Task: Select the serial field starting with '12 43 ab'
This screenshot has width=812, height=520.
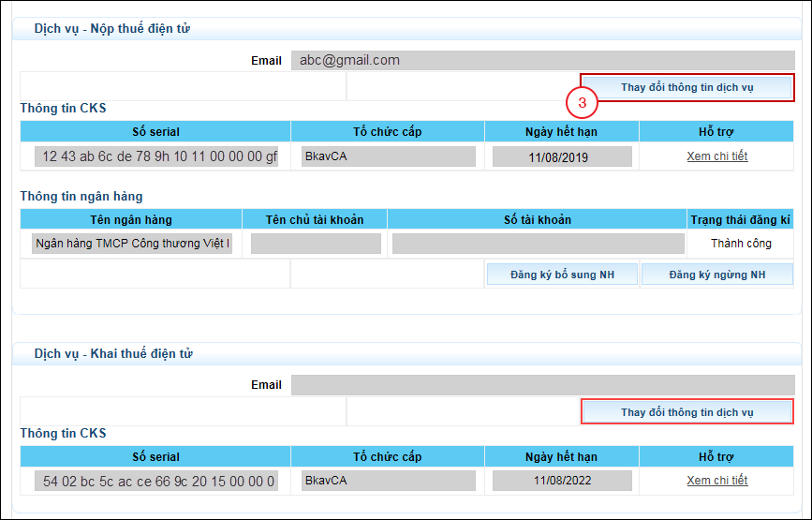Action: (x=156, y=156)
